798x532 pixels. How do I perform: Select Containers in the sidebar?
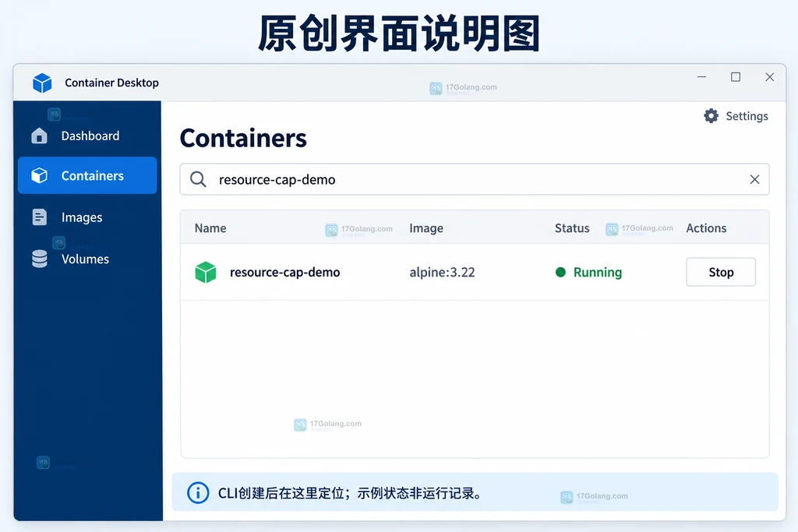pos(87,175)
